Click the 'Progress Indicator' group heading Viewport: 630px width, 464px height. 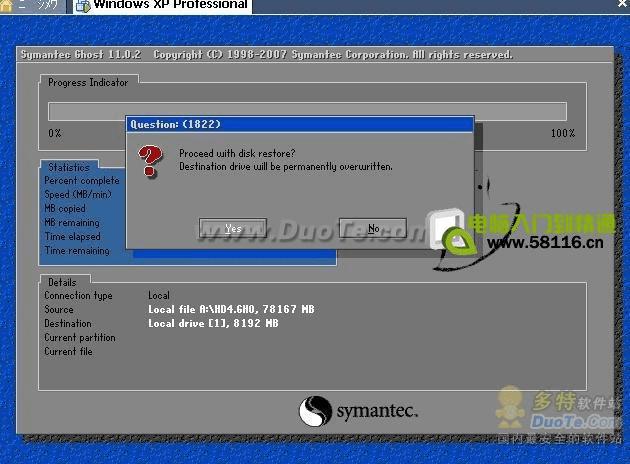tap(88, 82)
